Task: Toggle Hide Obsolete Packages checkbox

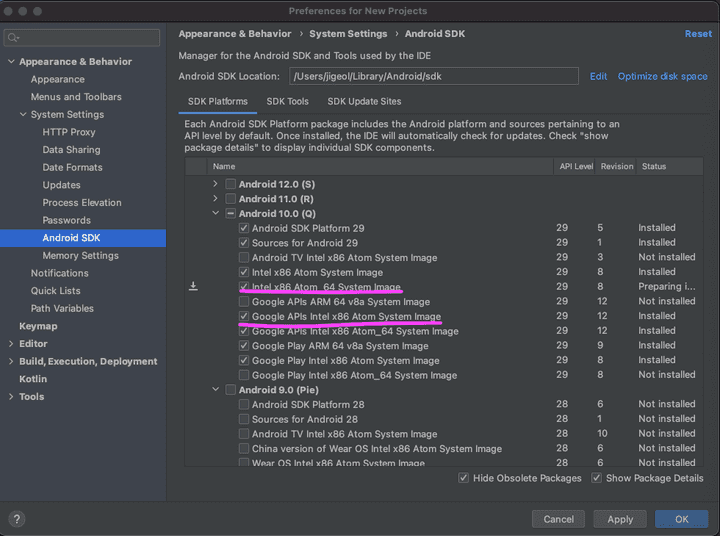Action: pos(463,478)
